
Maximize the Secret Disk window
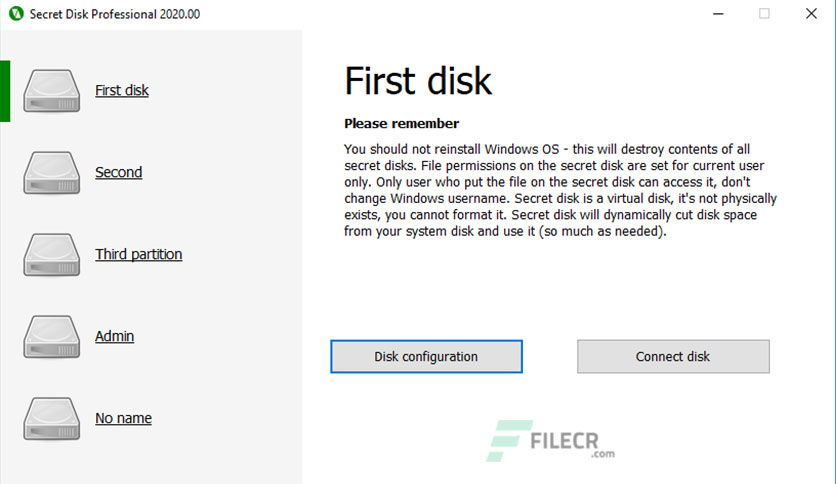765,14
